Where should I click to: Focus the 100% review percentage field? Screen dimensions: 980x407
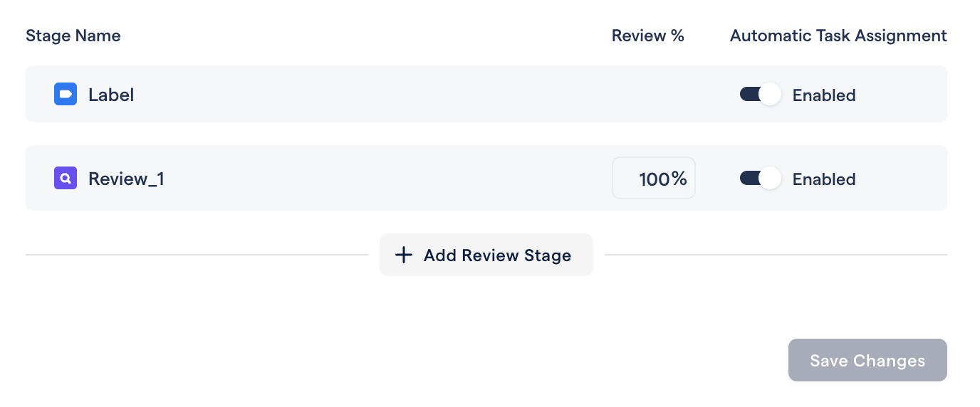[x=654, y=178]
